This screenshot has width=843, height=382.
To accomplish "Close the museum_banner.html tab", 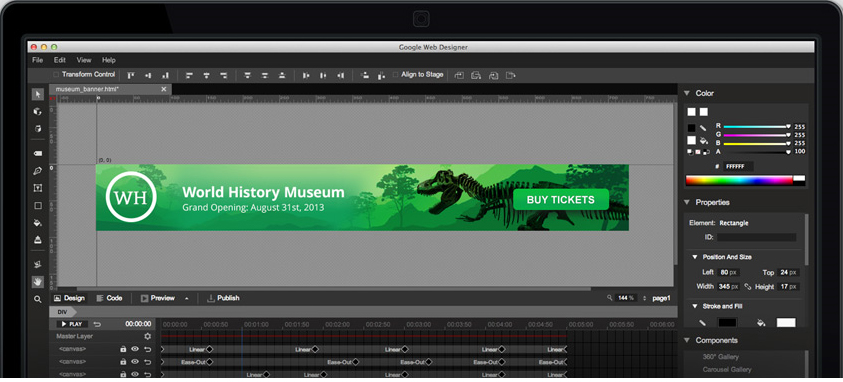I will 164,89.
